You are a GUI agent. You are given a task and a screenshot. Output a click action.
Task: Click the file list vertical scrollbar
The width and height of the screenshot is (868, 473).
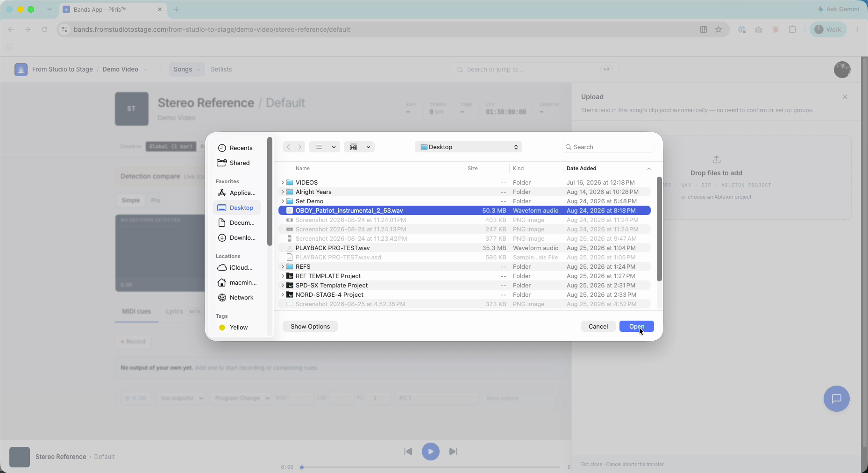click(x=659, y=229)
